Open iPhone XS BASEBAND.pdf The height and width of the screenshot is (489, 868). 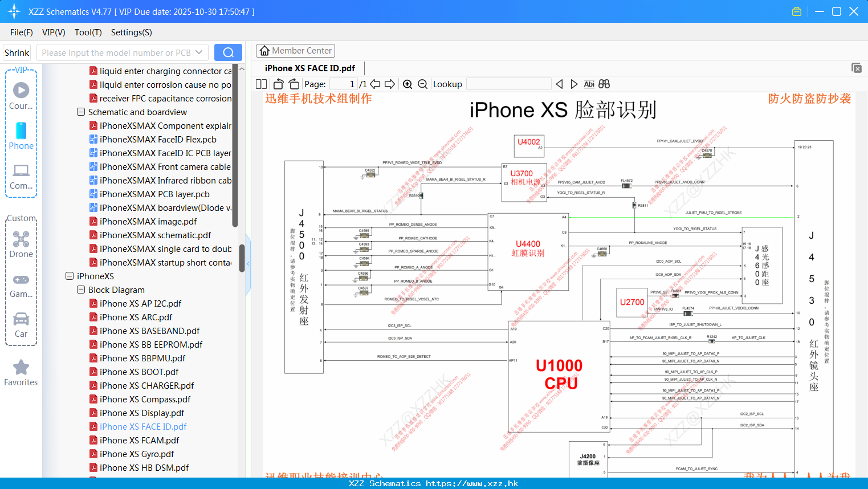(144, 331)
